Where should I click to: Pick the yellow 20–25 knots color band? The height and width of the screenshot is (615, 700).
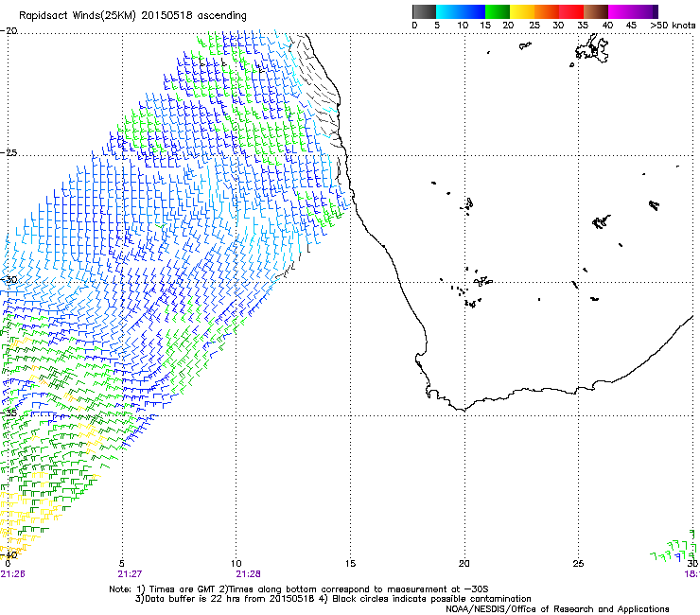point(522,11)
